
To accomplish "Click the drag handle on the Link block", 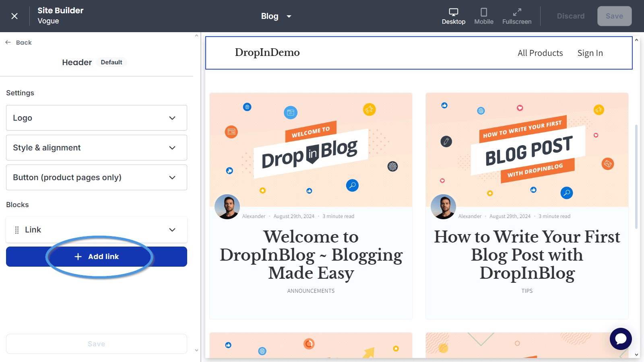I will [x=17, y=230].
